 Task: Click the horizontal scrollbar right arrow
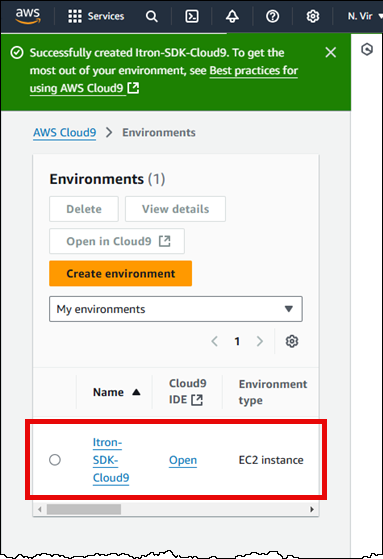point(312,509)
